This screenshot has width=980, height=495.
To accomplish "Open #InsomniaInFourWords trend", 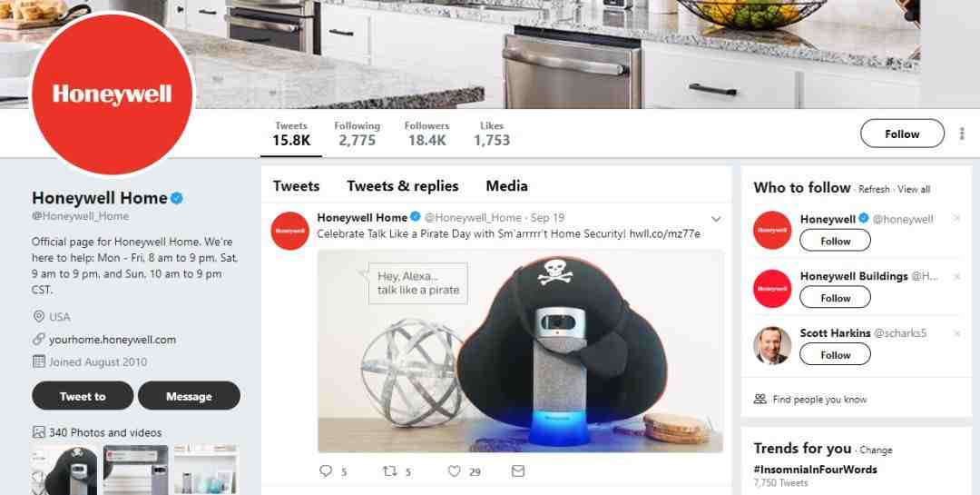I will tap(815, 470).
